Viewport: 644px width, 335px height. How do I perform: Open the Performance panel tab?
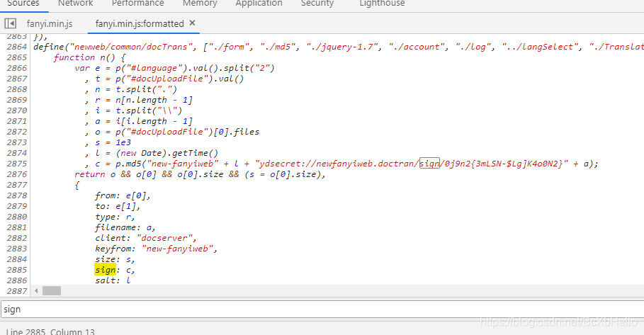(137, 4)
